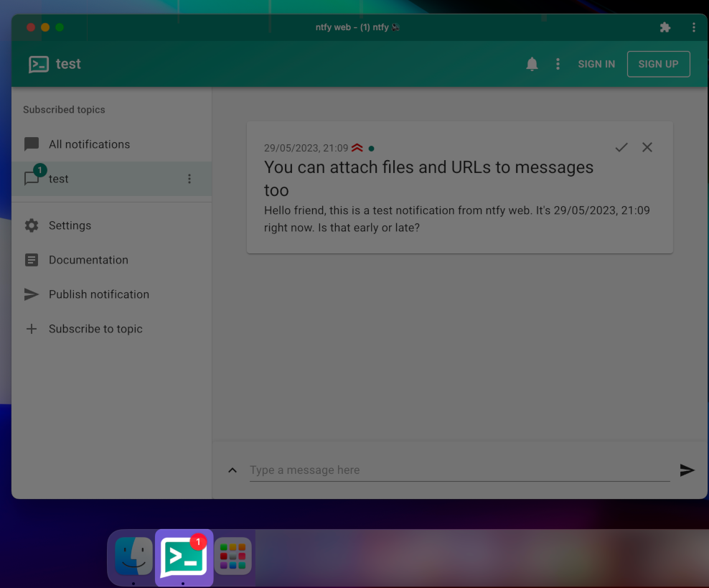The height and width of the screenshot is (588, 709).
Task: Send the message using the send arrow
Action: click(687, 470)
